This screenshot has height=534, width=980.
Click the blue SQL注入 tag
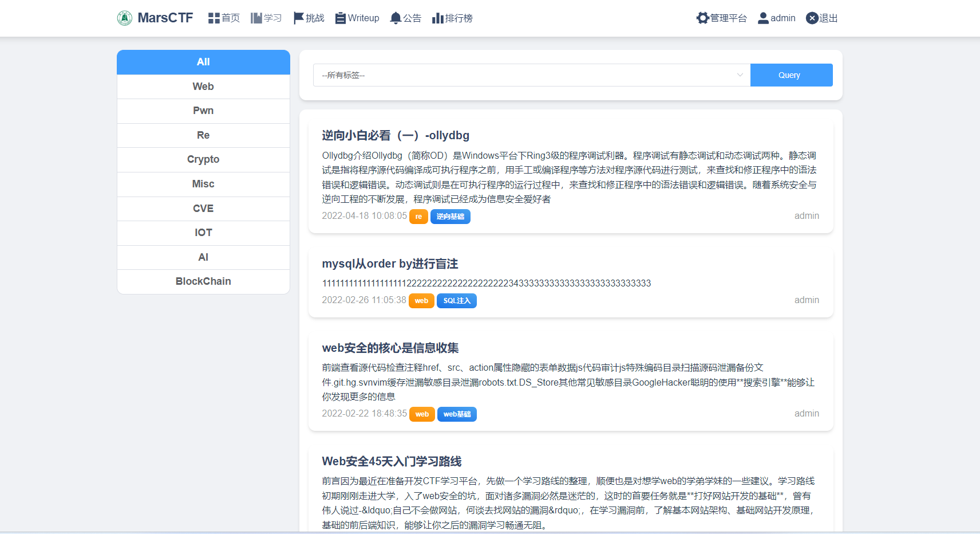(x=457, y=301)
